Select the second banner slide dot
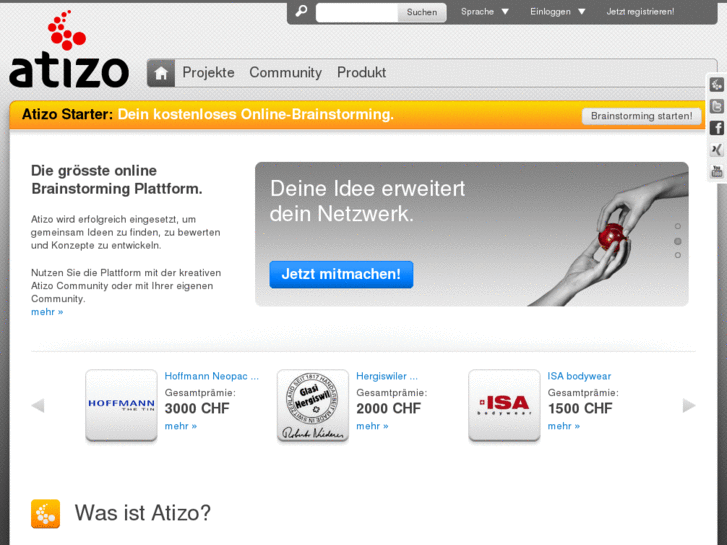Screen dimensions: 727x545 [678, 241]
